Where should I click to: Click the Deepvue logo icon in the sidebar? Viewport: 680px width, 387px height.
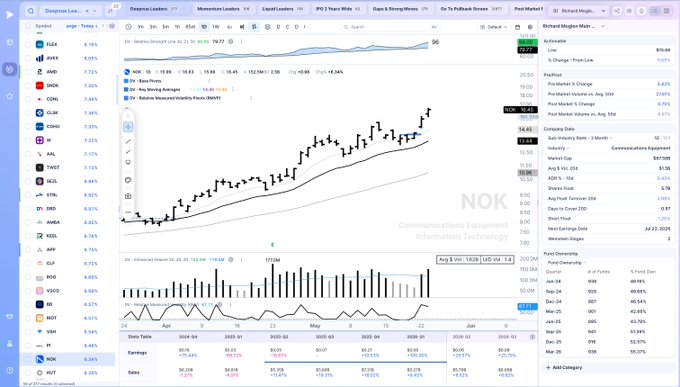(10, 14)
